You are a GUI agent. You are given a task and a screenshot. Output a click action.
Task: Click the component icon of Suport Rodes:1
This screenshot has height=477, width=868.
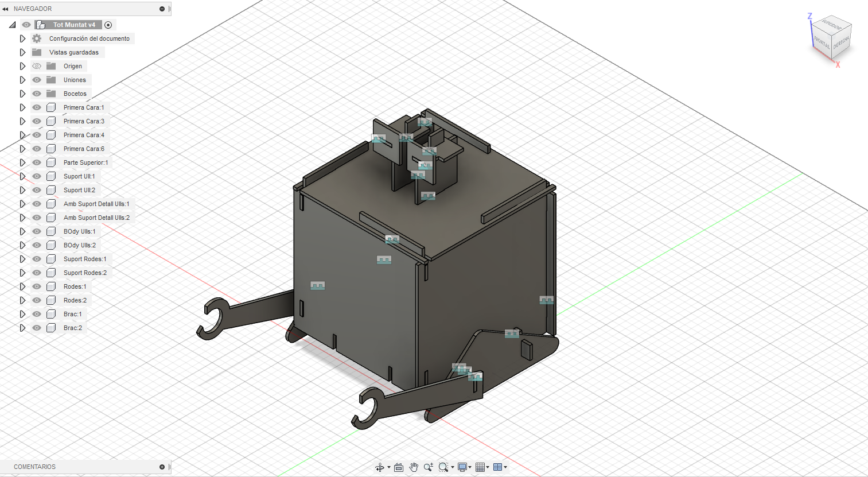click(51, 259)
